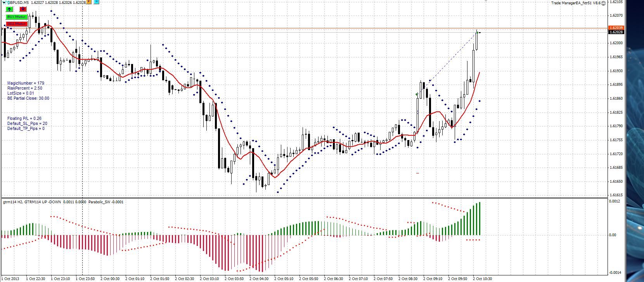Click the 1.61860 price scale value
Image resolution: width=644 pixels, height=282 pixels.
point(616,99)
